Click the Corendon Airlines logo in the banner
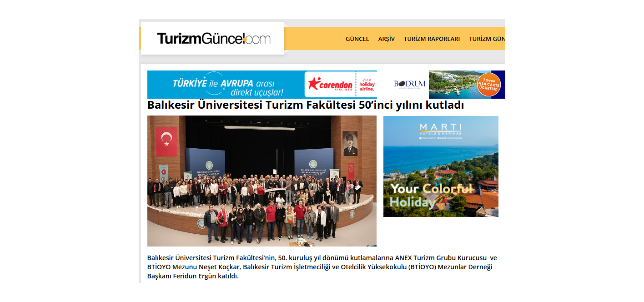 click(x=330, y=85)
